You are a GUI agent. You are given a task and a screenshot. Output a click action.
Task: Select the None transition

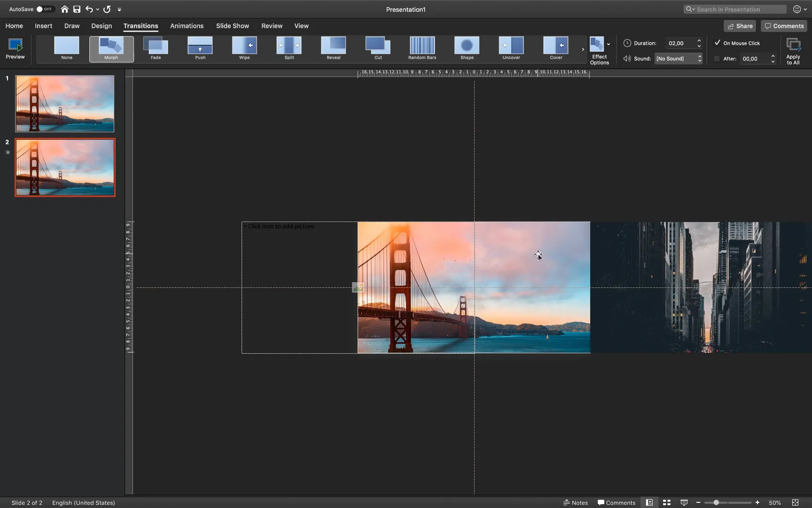pos(67,49)
